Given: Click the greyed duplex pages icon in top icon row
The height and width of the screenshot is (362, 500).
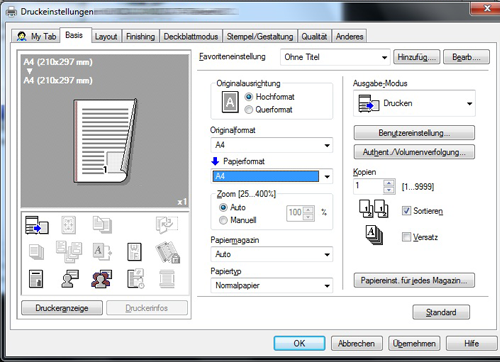Looking at the screenshot, I should coord(102,225).
